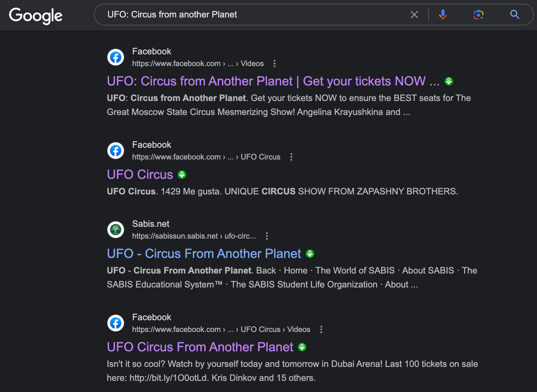This screenshot has width=537, height=392.
Task: Clear the search box text
Action: (414, 15)
